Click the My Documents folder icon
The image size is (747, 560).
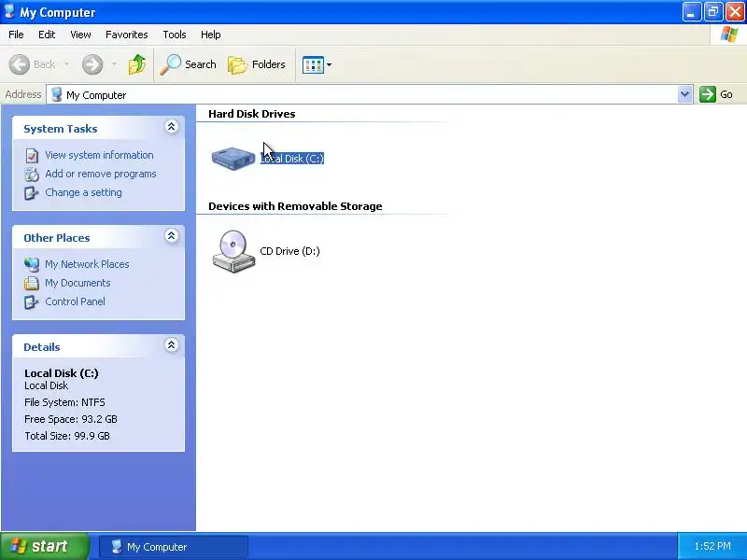point(32,283)
